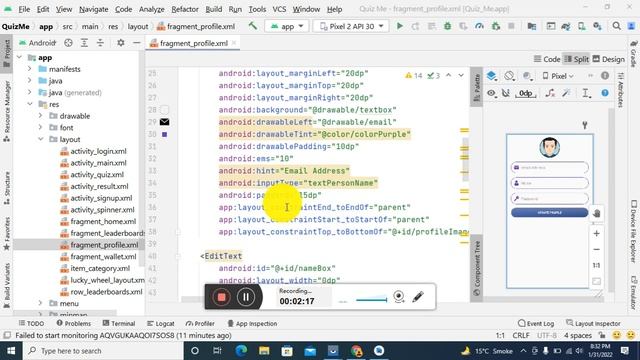Open the Logcat tool window
Viewport: 640px width, 360px height.
pyautogui.click(x=161, y=323)
